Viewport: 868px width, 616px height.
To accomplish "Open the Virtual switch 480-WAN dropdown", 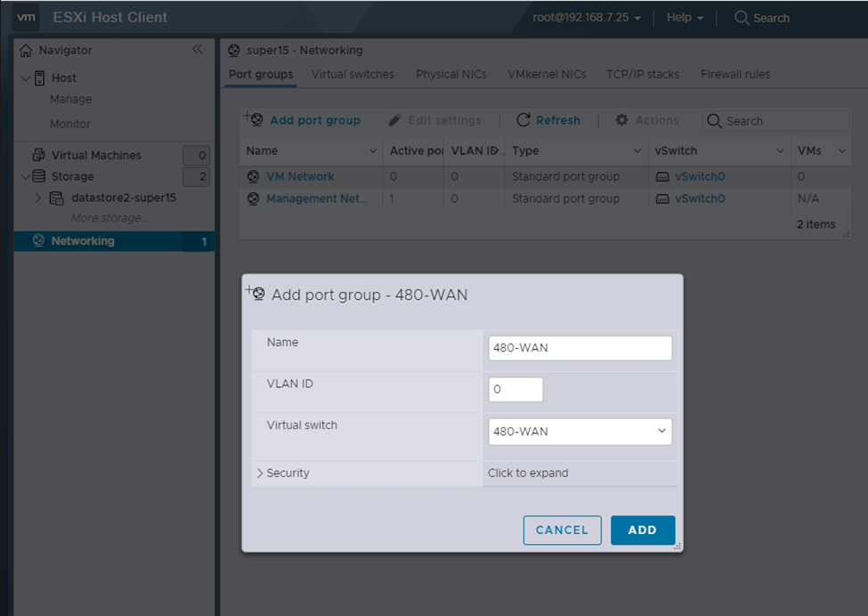I will coord(580,432).
